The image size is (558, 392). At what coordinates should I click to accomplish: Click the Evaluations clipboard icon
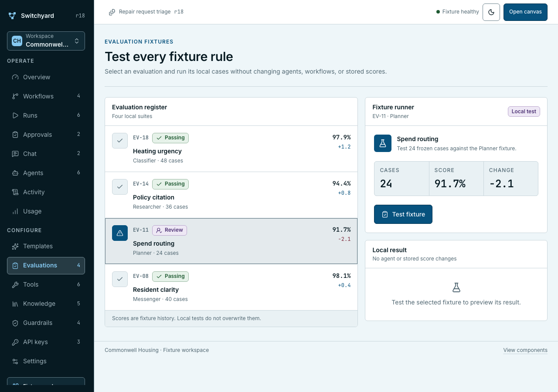[x=15, y=265]
